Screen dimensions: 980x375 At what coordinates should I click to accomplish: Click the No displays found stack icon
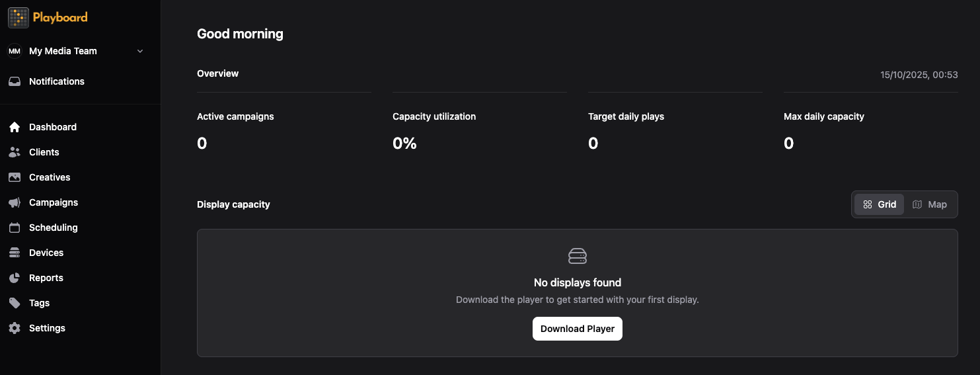click(x=578, y=256)
